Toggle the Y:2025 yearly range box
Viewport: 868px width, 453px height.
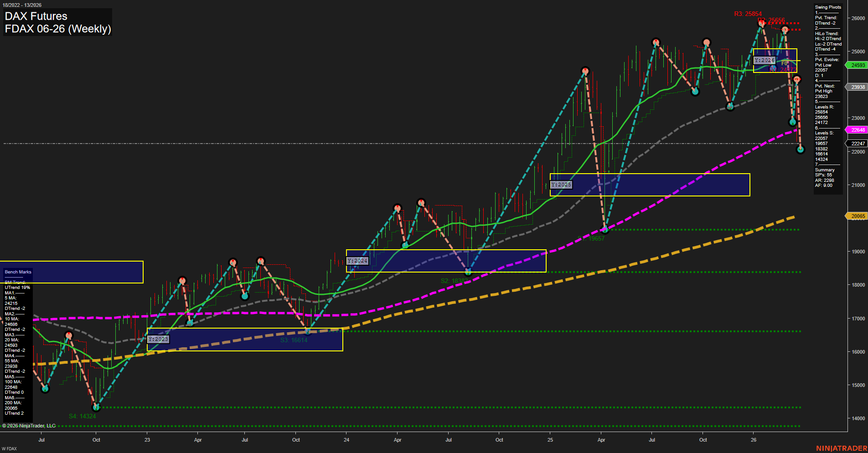[561, 185]
